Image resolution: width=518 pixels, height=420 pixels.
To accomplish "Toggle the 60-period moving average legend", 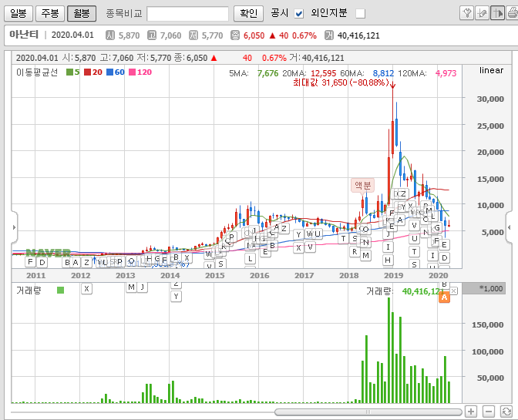I will click(116, 72).
